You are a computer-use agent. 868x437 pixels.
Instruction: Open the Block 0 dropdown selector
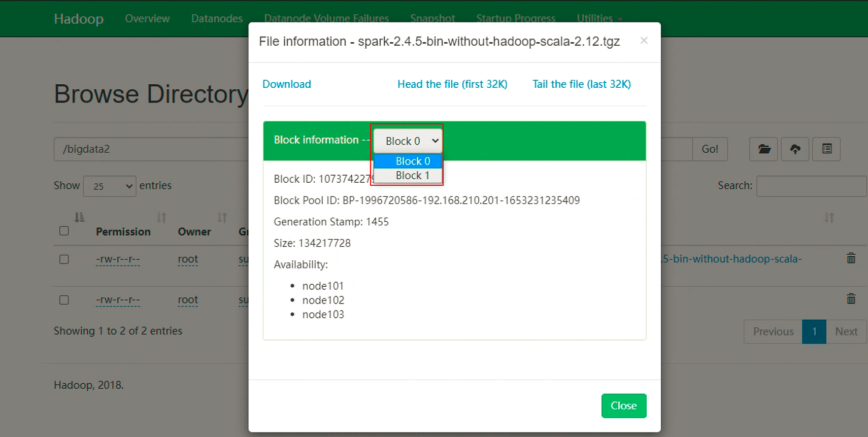pos(408,141)
